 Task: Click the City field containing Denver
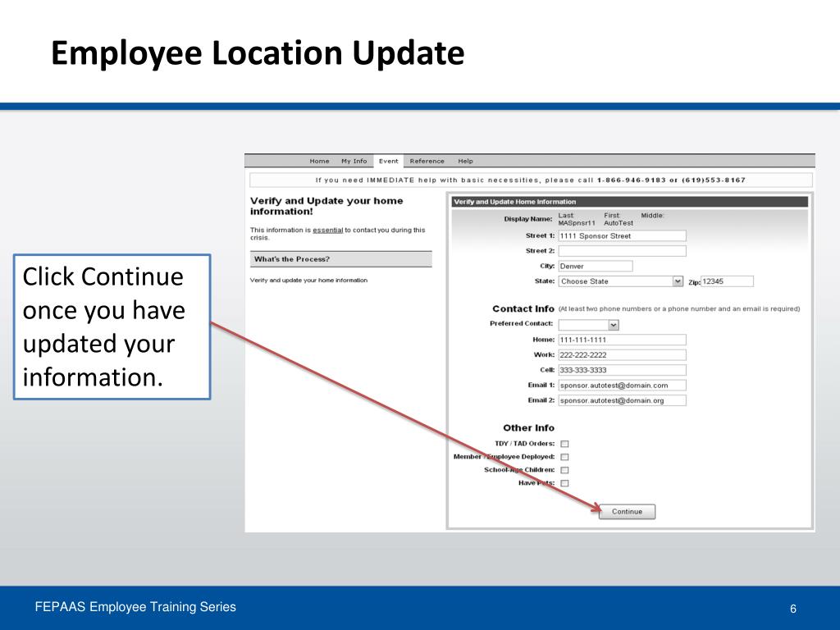pos(596,267)
